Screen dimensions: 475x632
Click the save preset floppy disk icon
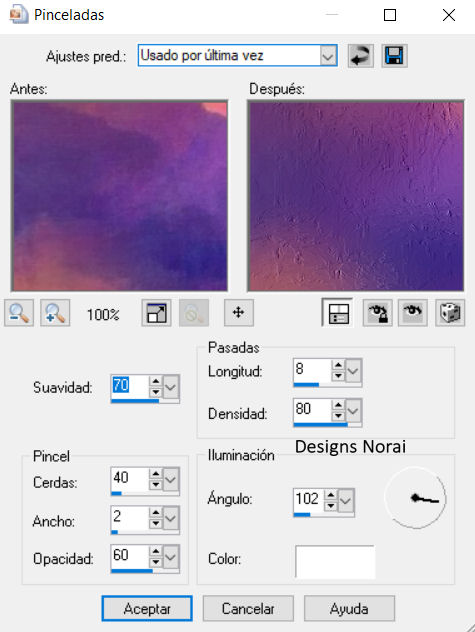(x=394, y=56)
